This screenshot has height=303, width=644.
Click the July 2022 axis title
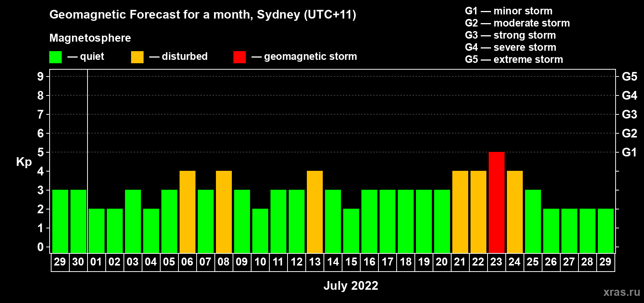(351, 286)
